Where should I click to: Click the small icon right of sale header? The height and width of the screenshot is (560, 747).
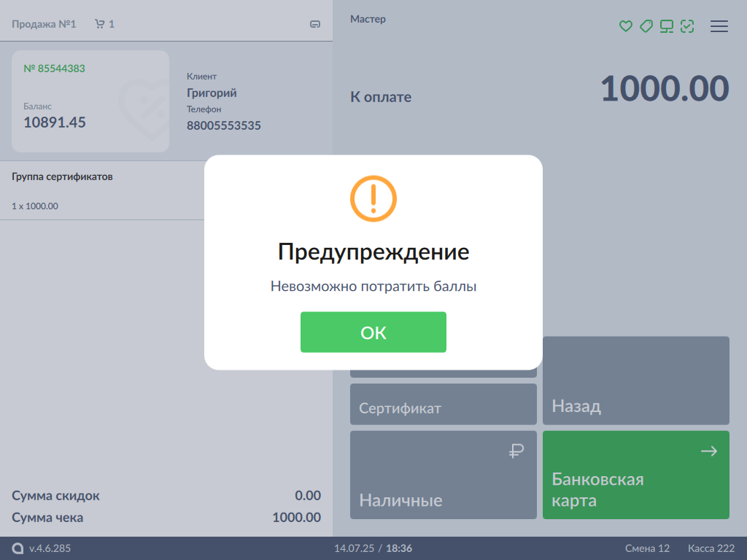click(x=315, y=24)
